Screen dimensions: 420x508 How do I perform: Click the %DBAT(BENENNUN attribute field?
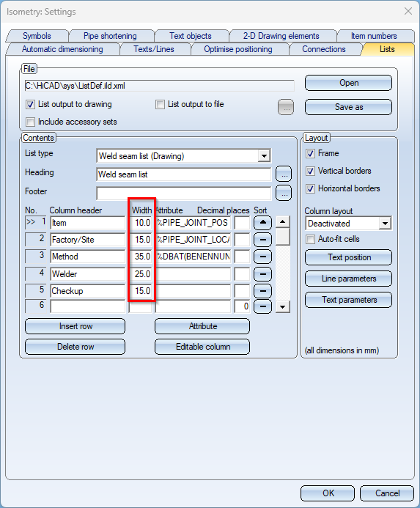point(194,257)
